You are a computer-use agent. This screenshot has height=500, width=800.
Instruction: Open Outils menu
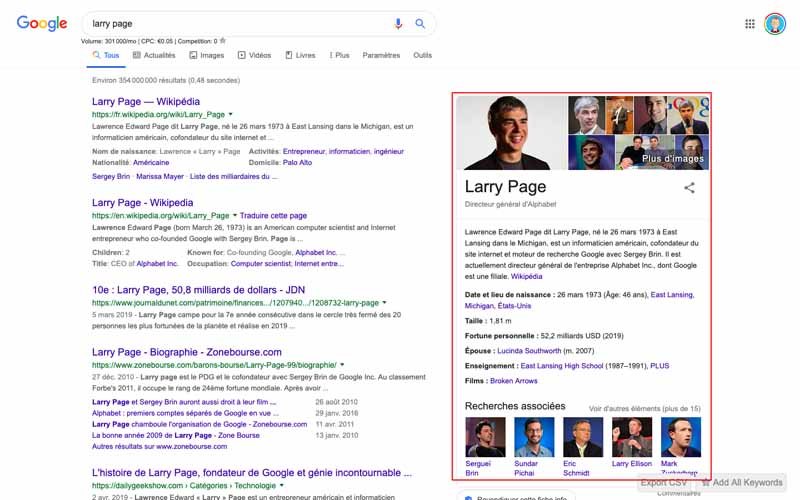(422, 55)
